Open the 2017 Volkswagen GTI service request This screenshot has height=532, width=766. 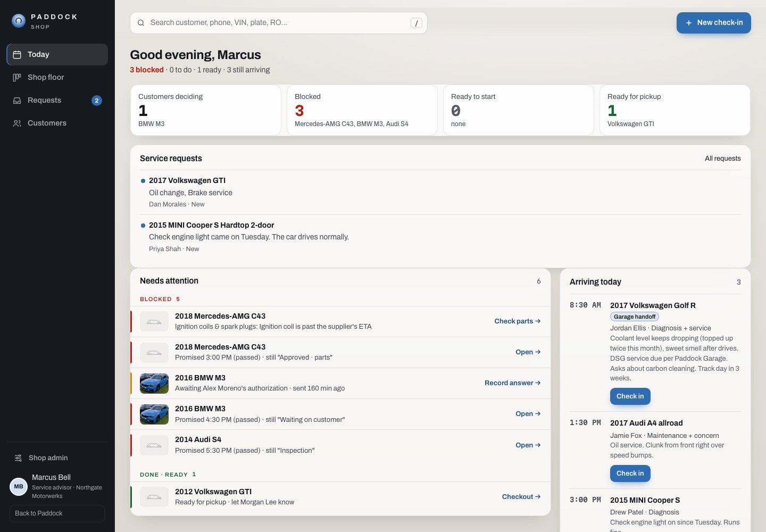click(x=440, y=193)
